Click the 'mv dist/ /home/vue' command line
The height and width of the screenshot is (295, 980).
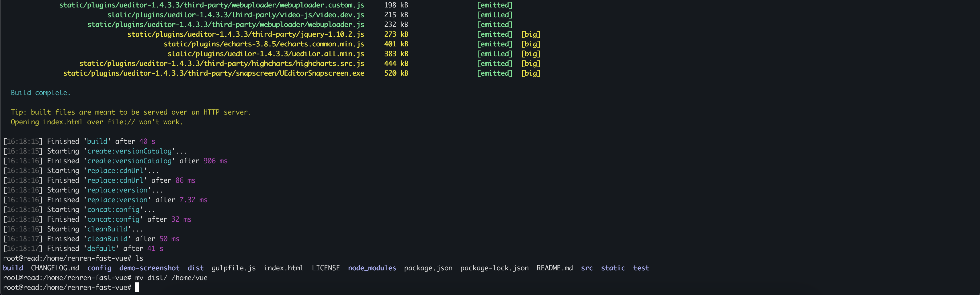pos(106,278)
